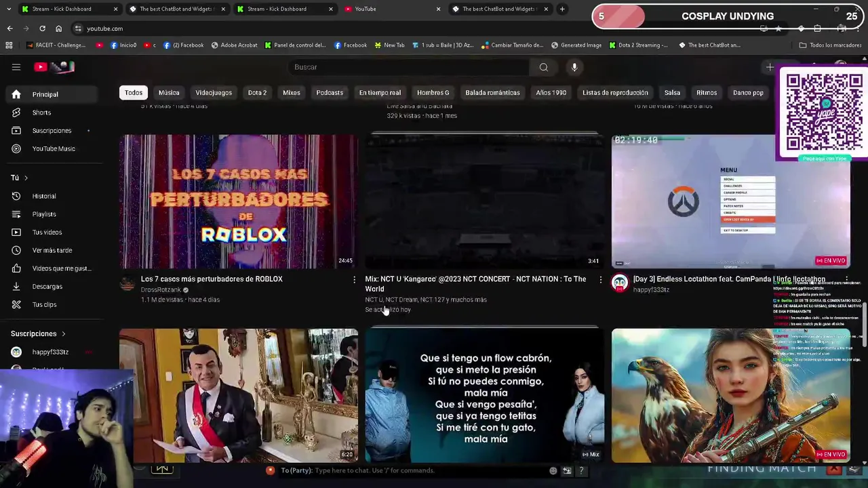Open the browser apps grid icon

coord(9,45)
